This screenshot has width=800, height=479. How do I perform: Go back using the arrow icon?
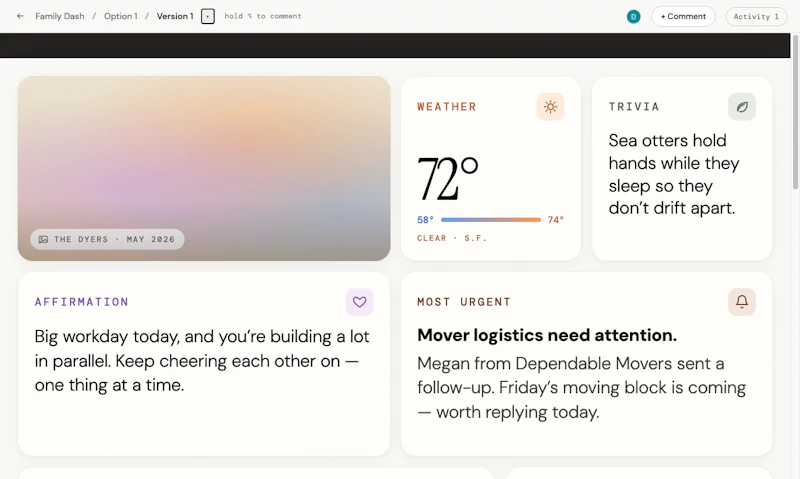20,16
